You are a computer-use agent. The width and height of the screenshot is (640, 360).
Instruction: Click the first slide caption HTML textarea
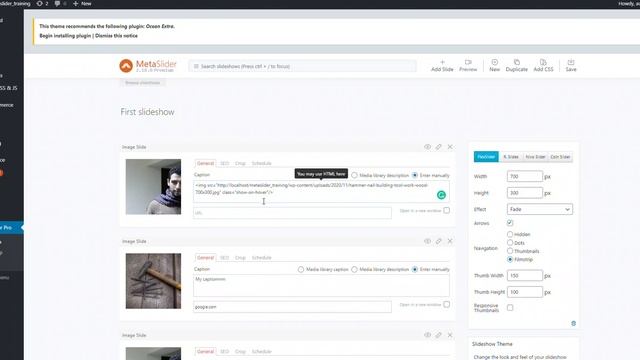(x=321, y=191)
